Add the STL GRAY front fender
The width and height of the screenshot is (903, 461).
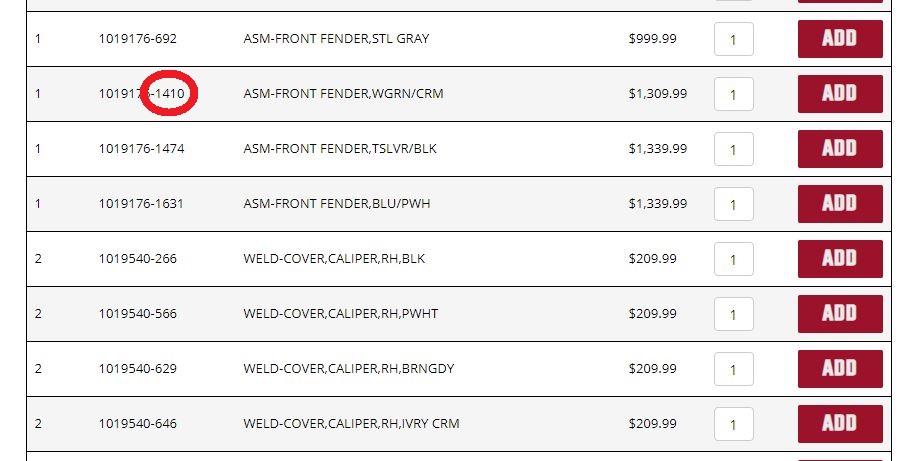click(x=840, y=39)
